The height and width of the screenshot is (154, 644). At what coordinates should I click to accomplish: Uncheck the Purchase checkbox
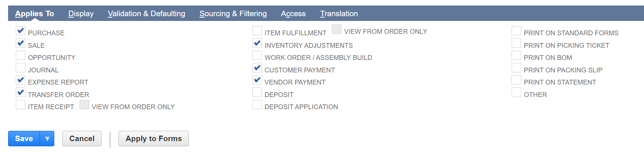[21, 31]
